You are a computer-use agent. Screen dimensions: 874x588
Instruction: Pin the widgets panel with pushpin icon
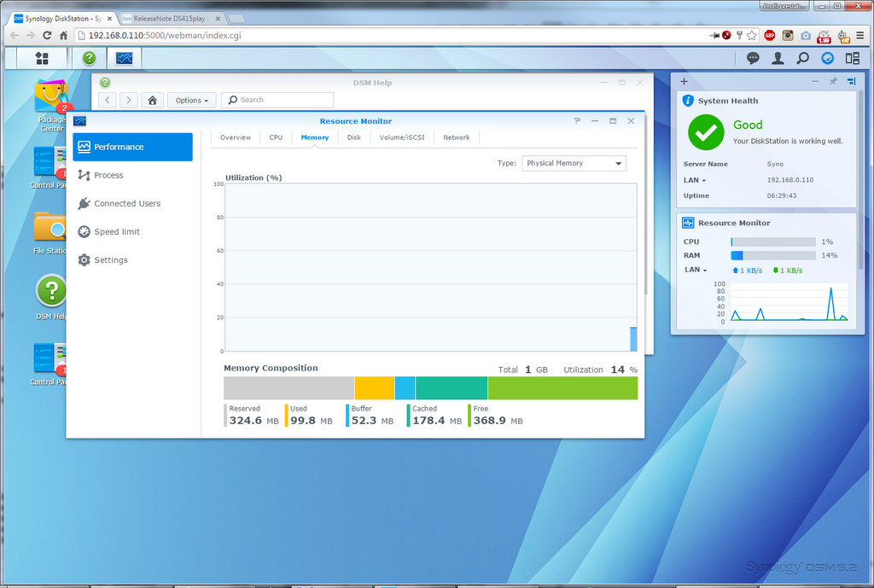click(x=833, y=81)
